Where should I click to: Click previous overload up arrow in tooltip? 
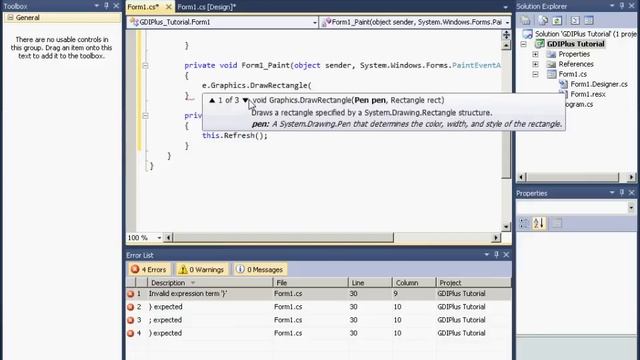[212, 100]
